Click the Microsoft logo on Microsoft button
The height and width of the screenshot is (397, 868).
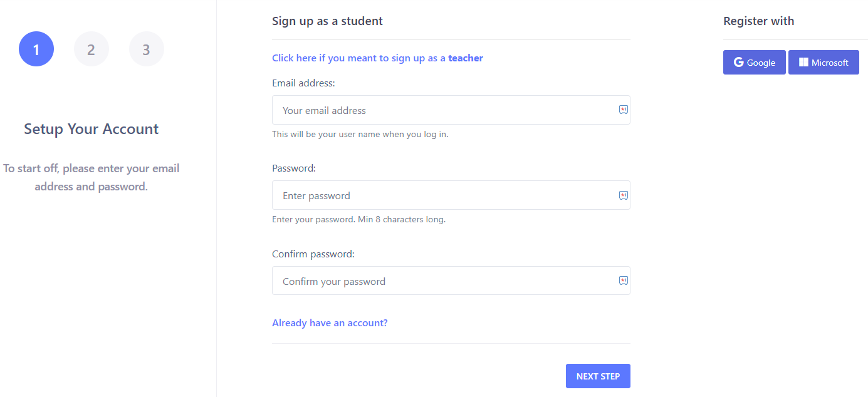[x=803, y=63]
